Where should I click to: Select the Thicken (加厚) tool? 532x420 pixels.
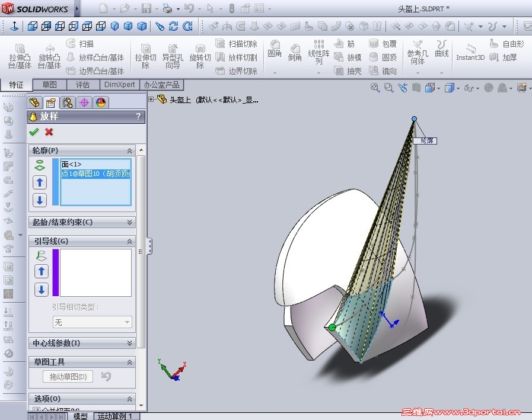tap(503, 57)
